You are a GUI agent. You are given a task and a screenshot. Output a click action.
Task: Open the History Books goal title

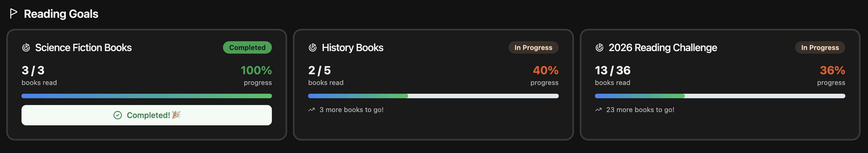[353, 48]
